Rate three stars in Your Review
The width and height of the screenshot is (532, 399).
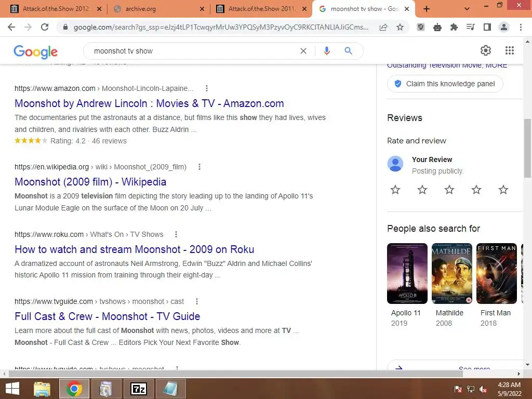click(x=449, y=190)
